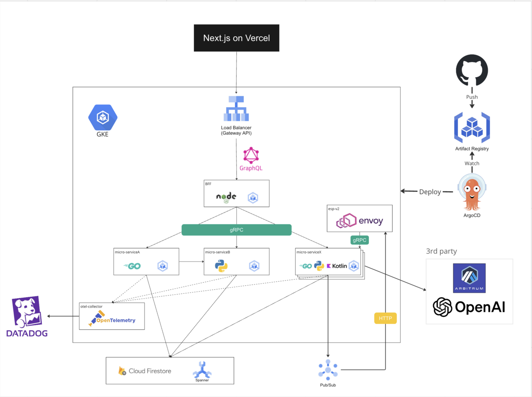Select the Go logo in micro-serviceX
Screen dimensions: 532x397
306,266
